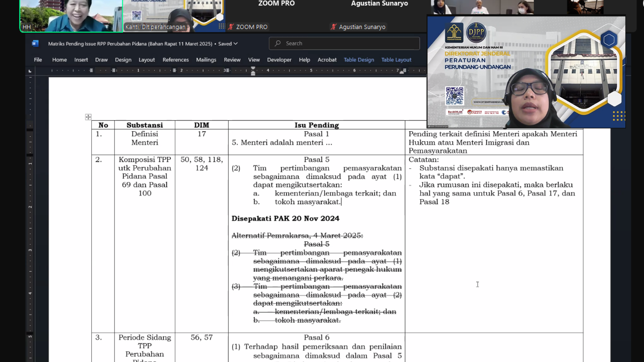Click the 'No' table header cell
Image resolution: width=644 pixels, height=362 pixels.
tap(103, 125)
